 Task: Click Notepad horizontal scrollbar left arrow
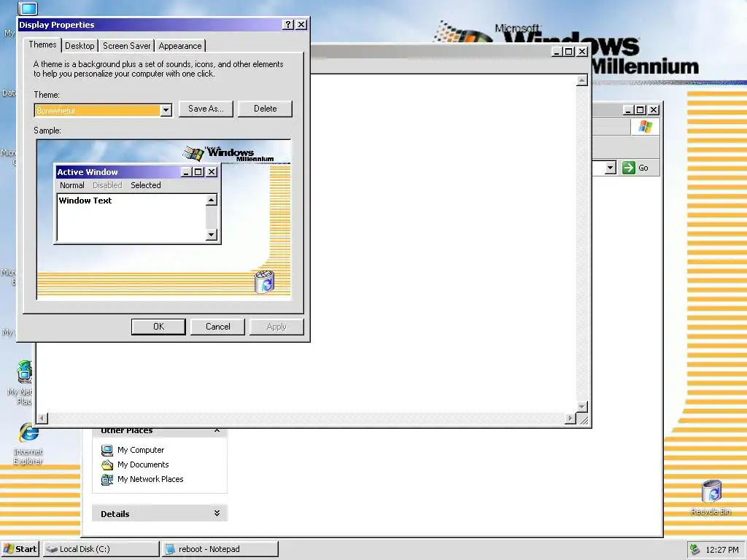tap(42, 419)
